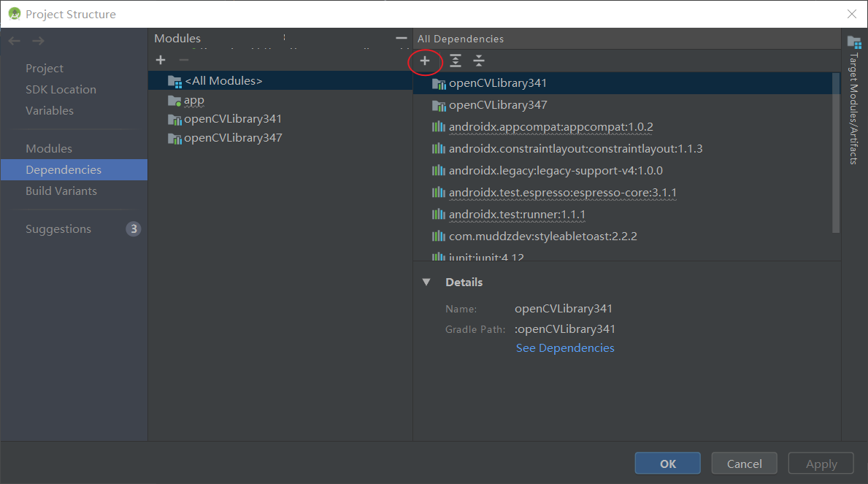The height and width of the screenshot is (484, 868).
Task: Select com.muddzdev:styleabletoast:2.2.2 dependency
Action: [x=623, y=236]
